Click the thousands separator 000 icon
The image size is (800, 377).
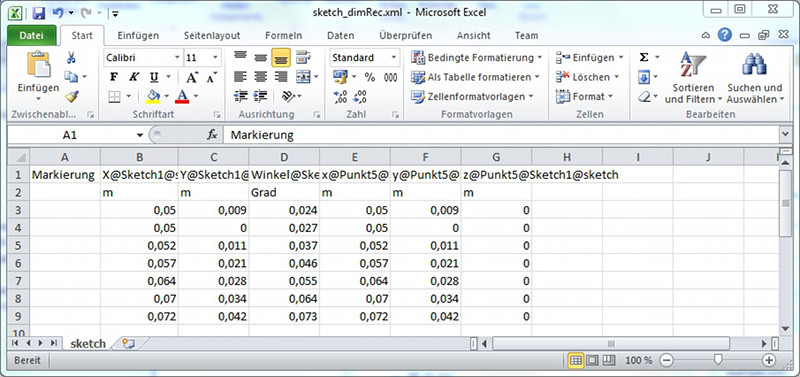tap(390, 77)
